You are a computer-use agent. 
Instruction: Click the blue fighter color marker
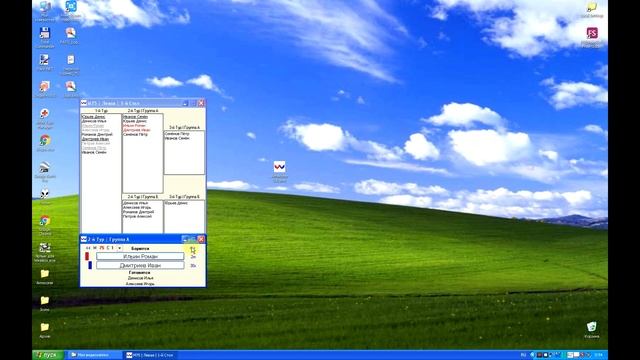click(x=90, y=265)
